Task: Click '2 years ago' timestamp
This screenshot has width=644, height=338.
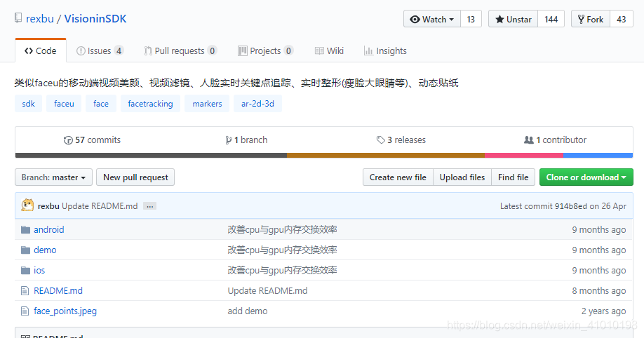Action: click(x=604, y=311)
